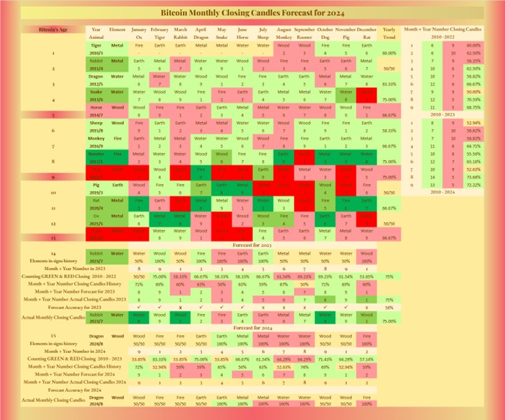Click the 71.43% October value in 2024 counting row

[325, 359]
